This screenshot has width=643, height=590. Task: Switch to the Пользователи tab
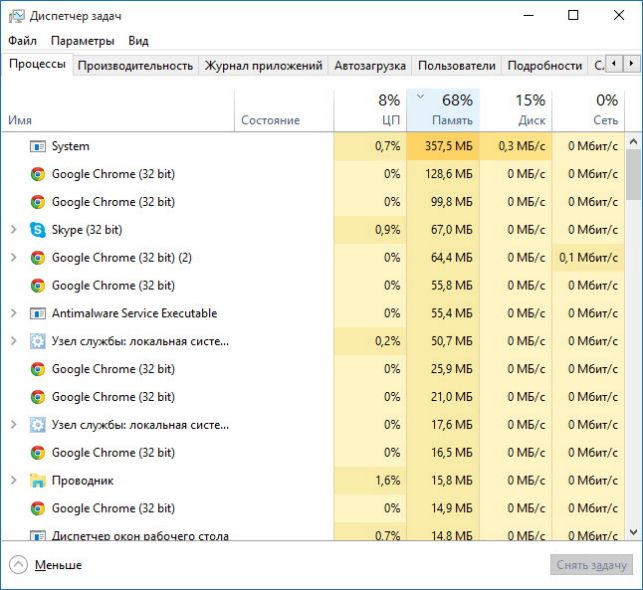point(457,66)
